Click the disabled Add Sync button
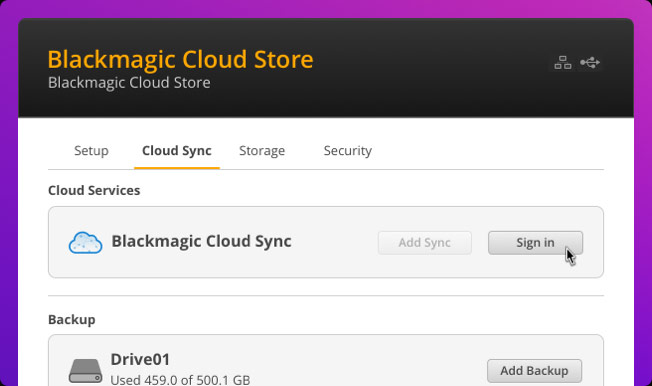Screen dimensions: 652x386 point(425,242)
